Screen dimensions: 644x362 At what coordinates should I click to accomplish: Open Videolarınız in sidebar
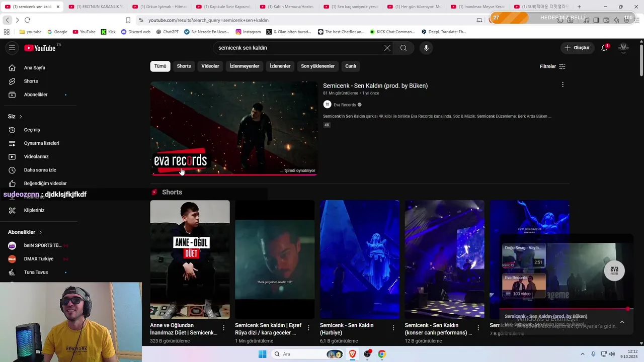click(x=36, y=156)
